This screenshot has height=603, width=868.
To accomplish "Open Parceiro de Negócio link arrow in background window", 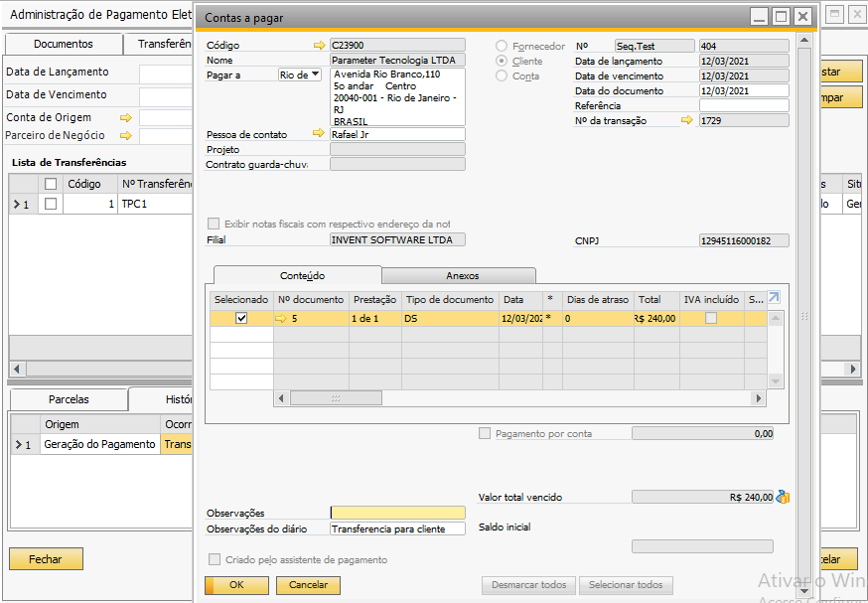I will click(126, 135).
